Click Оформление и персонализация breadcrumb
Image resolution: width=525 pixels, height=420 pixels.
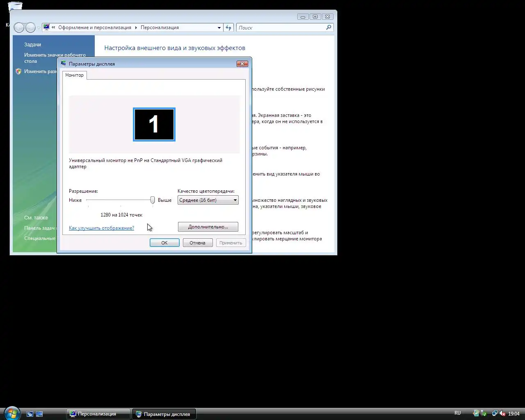click(x=95, y=27)
